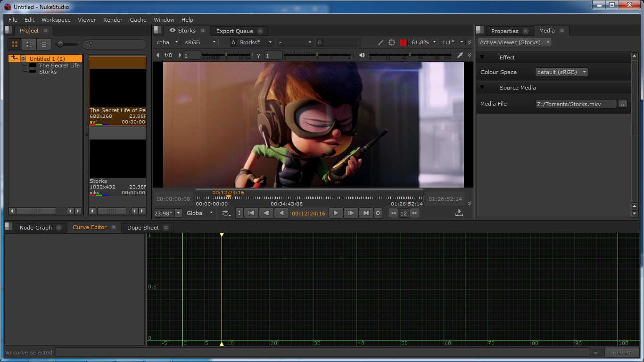Skip backward by 12 frames

pyautogui.click(x=393, y=213)
